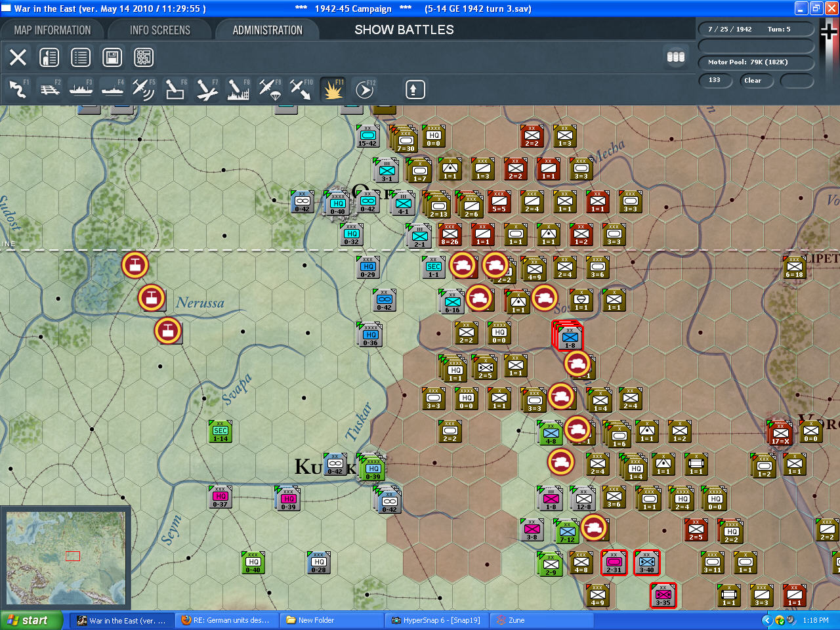Switch to RE: German units taskbar window
This screenshot has height=630, width=840.
tap(226, 620)
